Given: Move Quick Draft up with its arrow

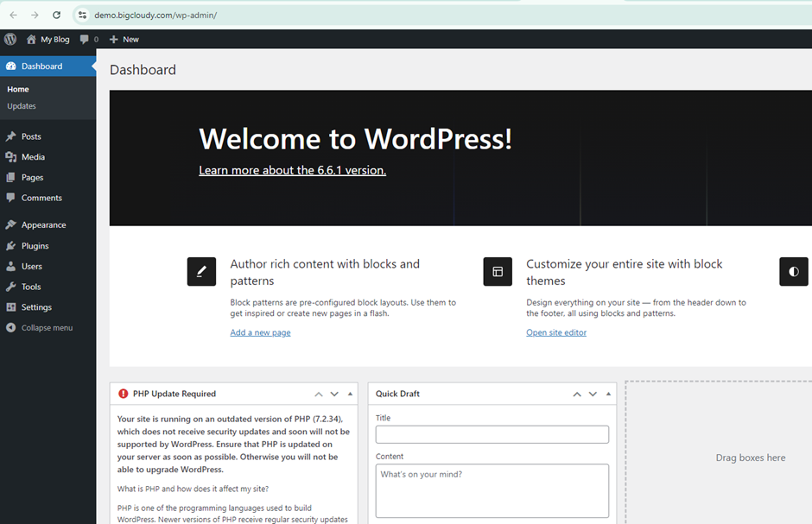Looking at the screenshot, I should click(576, 394).
